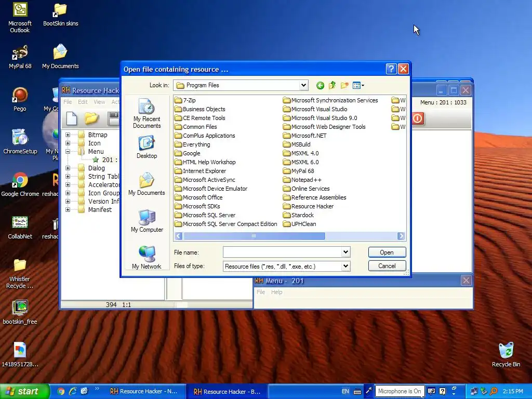Select the Microsoft Office folder

[198, 197]
